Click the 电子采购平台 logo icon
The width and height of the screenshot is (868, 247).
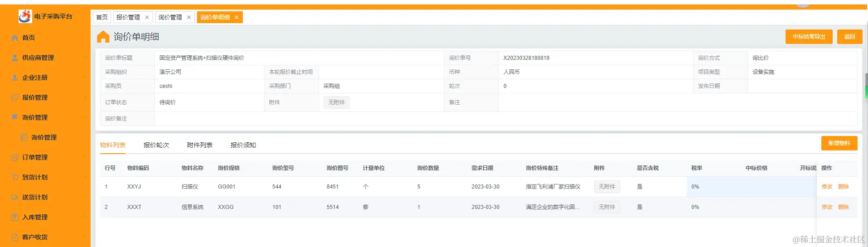point(25,16)
